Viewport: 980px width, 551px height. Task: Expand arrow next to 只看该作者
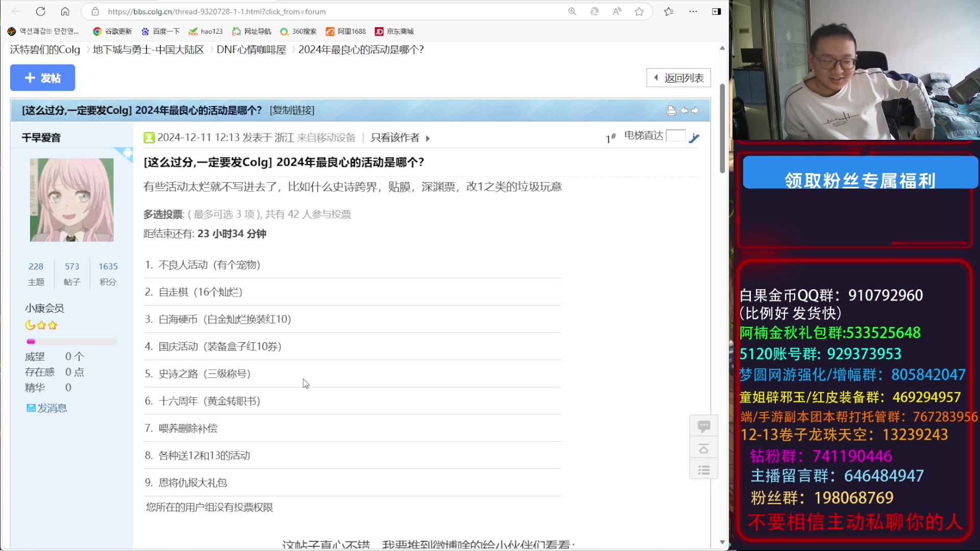click(x=428, y=138)
